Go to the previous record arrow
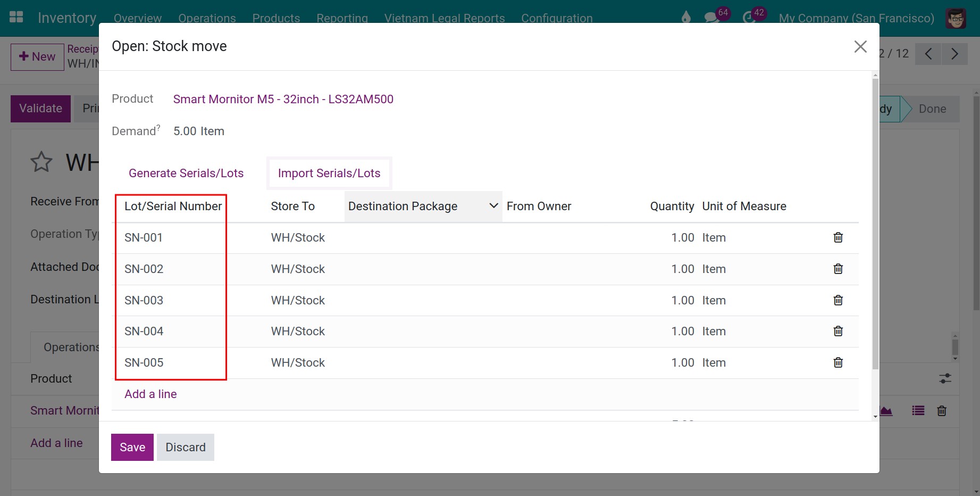This screenshot has width=980, height=496. 928,54
